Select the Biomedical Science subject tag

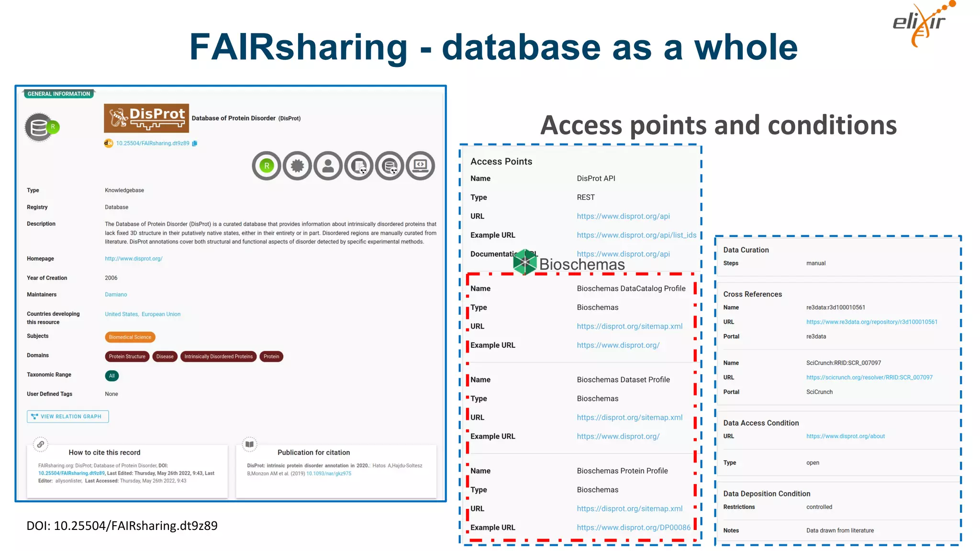pos(130,337)
